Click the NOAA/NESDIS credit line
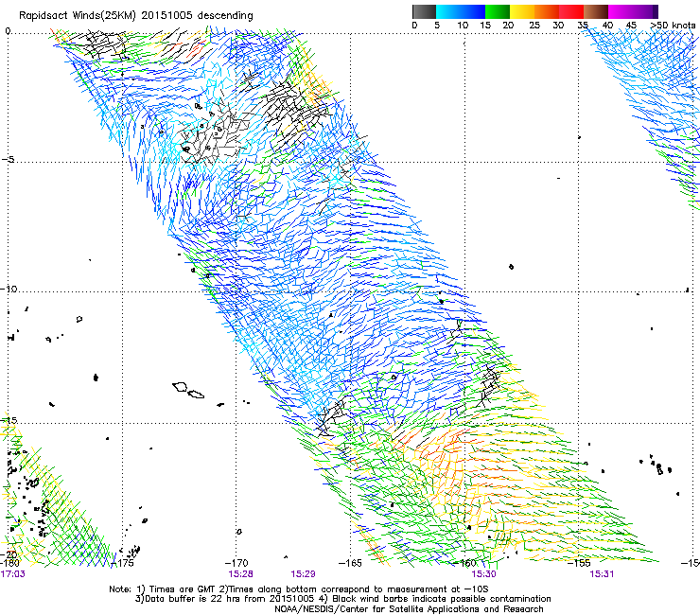 coord(409,609)
